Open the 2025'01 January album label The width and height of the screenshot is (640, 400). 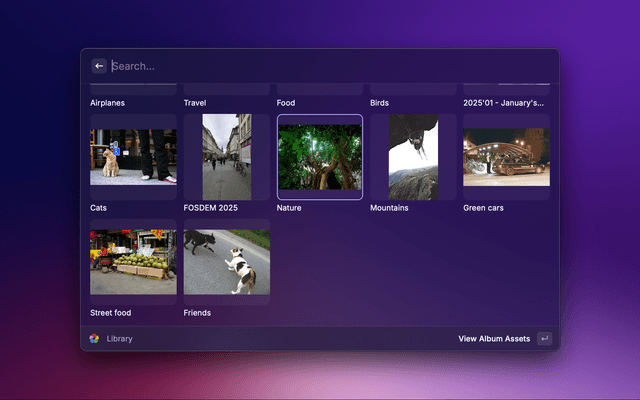pyautogui.click(x=504, y=103)
